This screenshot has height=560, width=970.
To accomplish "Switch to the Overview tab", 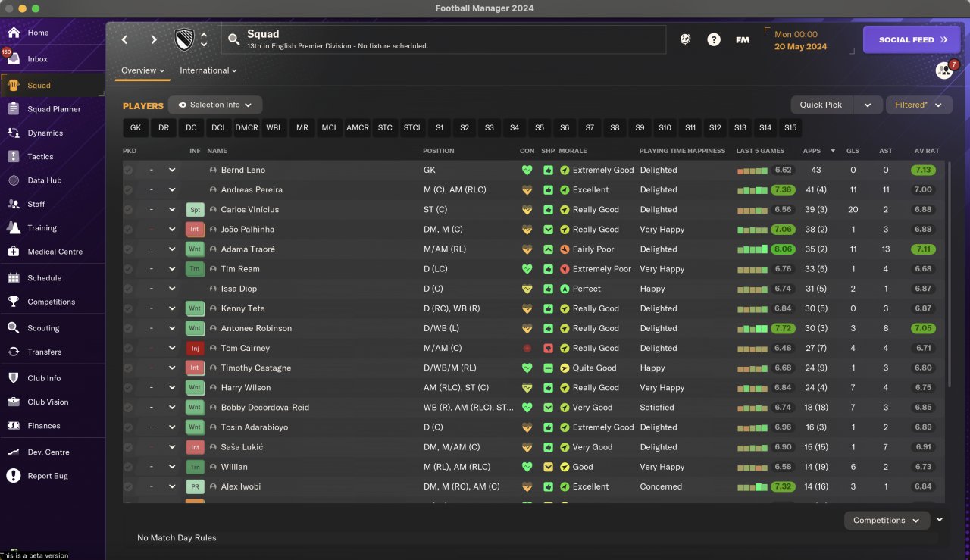I will pos(143,70).
